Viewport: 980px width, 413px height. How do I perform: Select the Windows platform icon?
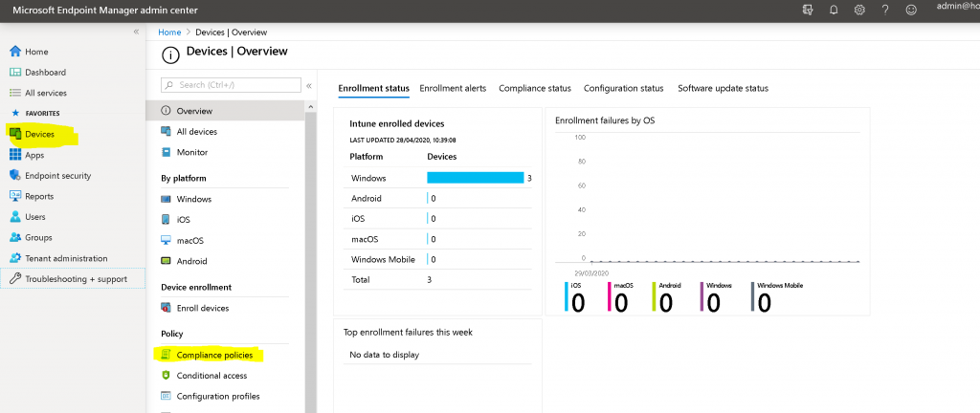click(166, 199)
